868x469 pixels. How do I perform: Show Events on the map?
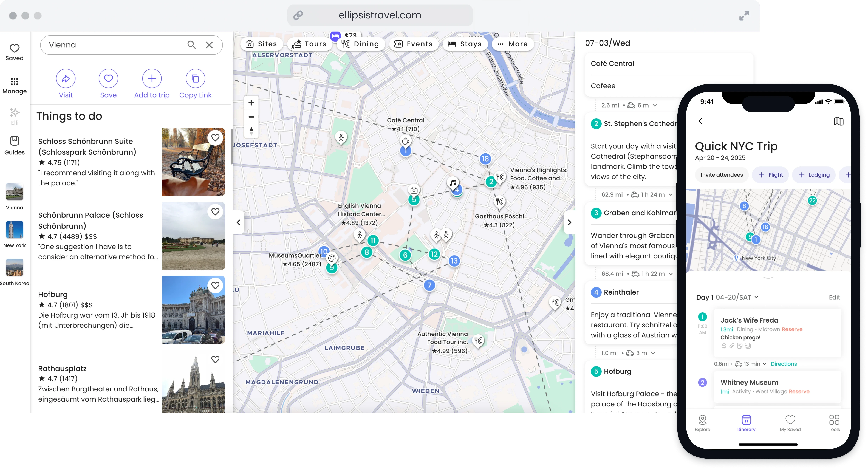click(413, 44)
